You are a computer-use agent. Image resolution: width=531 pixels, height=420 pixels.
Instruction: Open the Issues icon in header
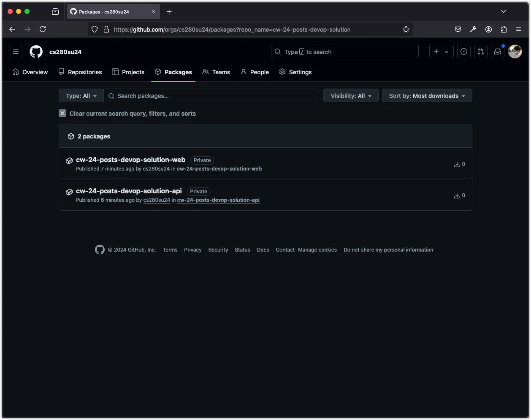click(x=464, y=51)
